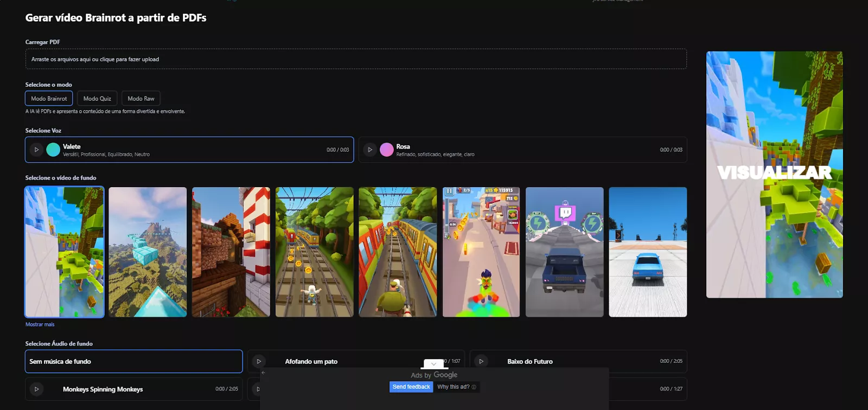
Task: Click the Send feedback ad button
Action: click(x=411, y=387)
